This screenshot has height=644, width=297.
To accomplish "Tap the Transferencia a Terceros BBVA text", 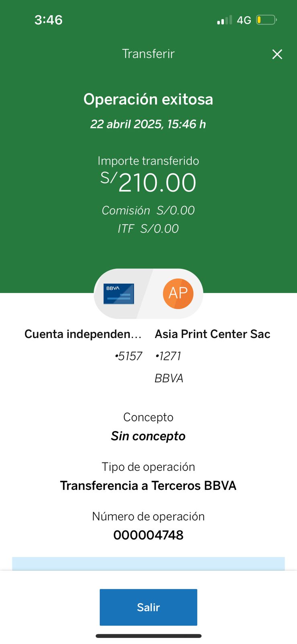I will point(148,485).
